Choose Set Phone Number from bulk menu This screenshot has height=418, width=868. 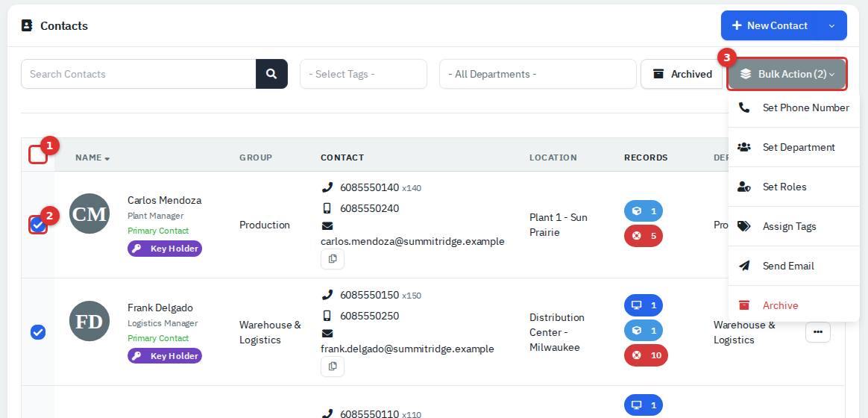coord(794,107)
